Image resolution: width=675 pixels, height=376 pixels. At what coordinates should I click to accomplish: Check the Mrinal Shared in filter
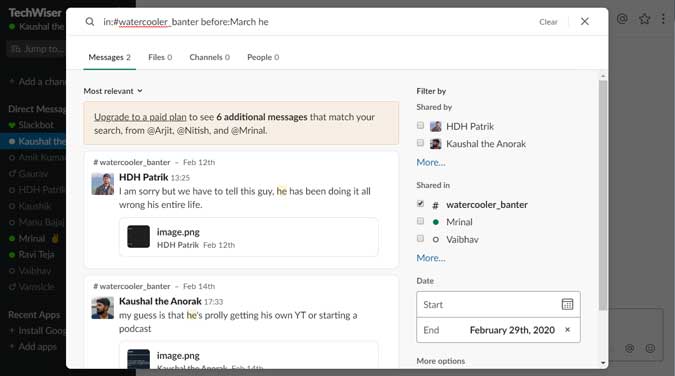[420, 221]
